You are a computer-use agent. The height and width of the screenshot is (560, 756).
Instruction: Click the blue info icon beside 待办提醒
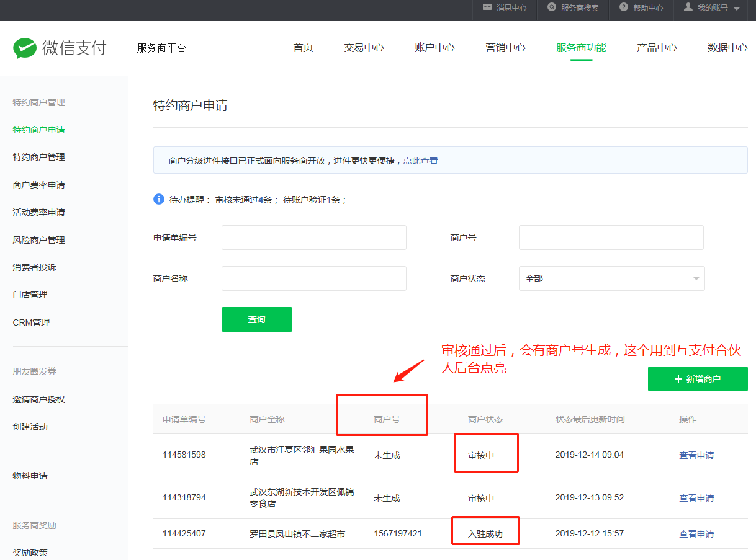coord(159,199)
